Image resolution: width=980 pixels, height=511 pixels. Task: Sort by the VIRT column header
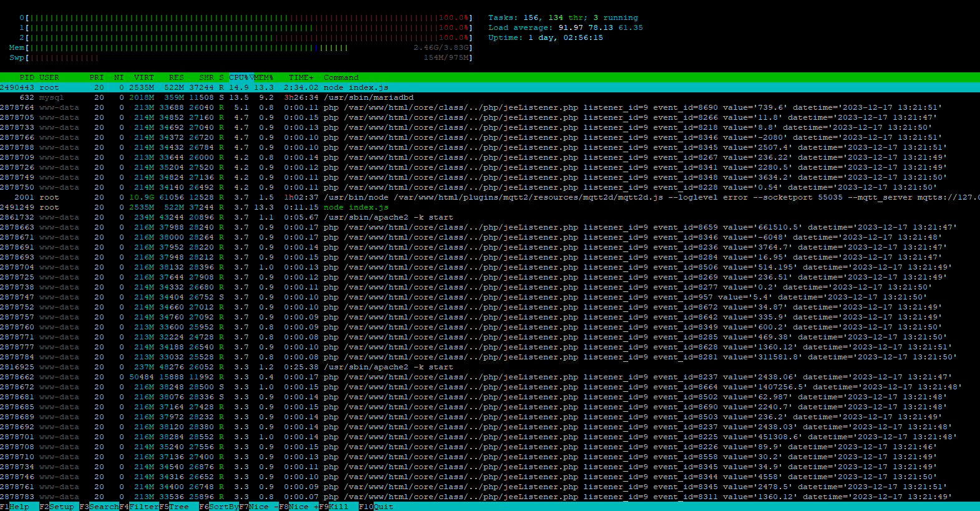[144, 77]
